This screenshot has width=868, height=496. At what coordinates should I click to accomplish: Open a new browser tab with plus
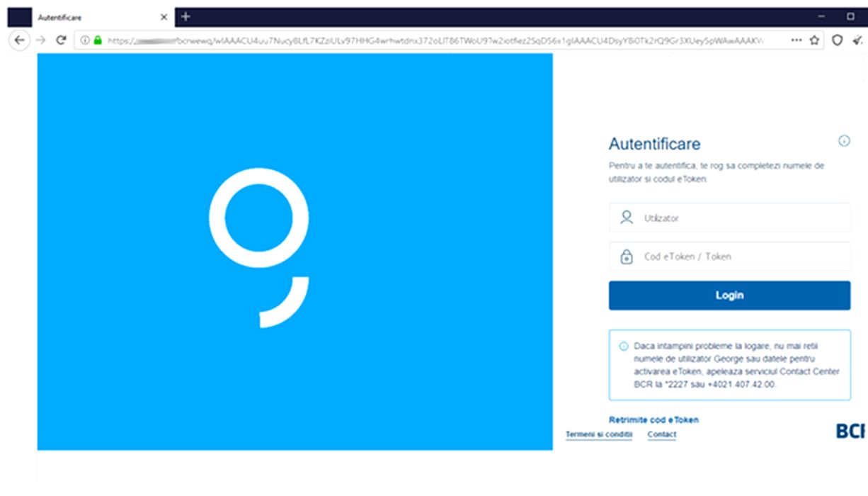(186, 16)
